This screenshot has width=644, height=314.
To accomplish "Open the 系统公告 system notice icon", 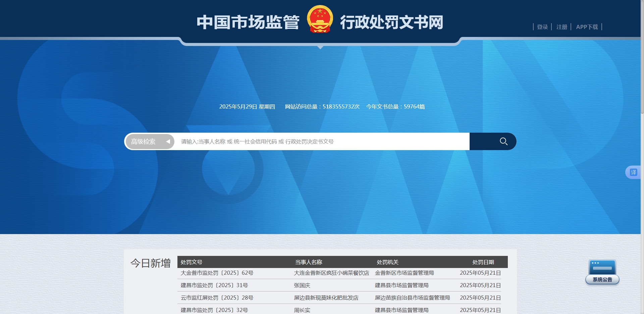I will pos(602,272).
